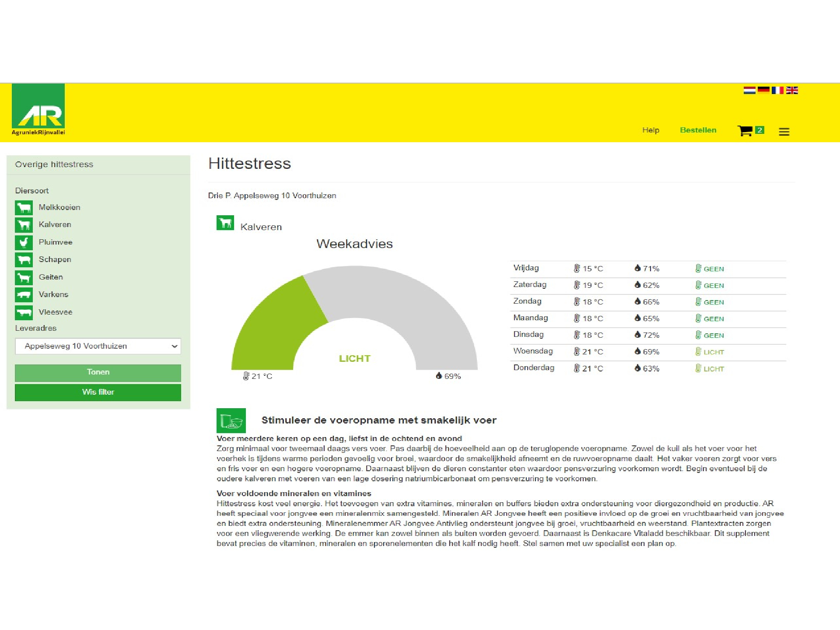Click the Kalveren label in sidebar

(55, 224)
